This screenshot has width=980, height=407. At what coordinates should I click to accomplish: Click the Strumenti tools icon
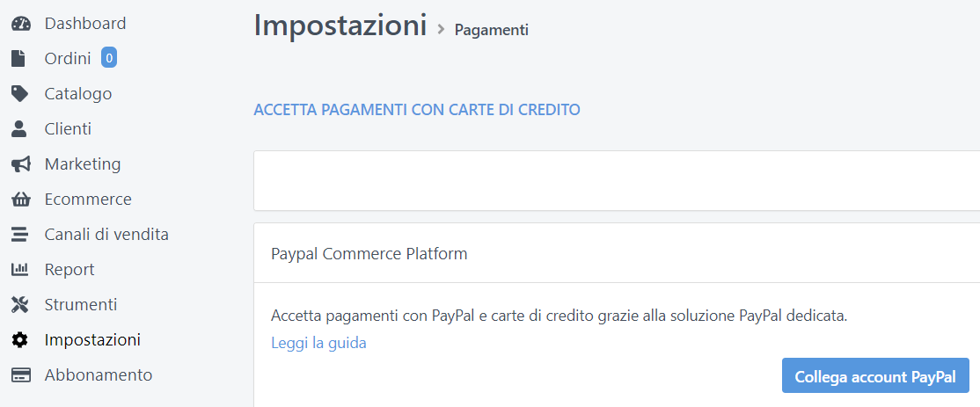(x=19, y=305)
